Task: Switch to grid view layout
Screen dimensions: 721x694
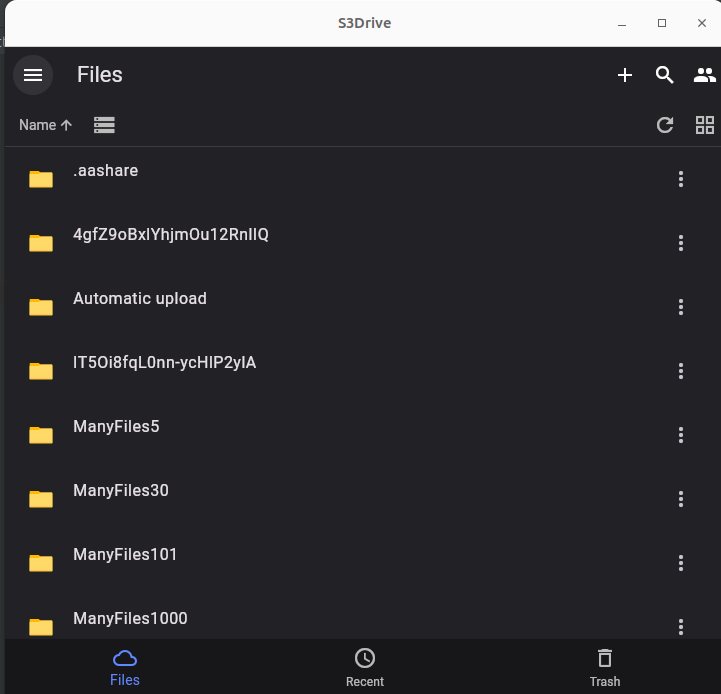Action: pyautogui.click(x=704, y=125)
